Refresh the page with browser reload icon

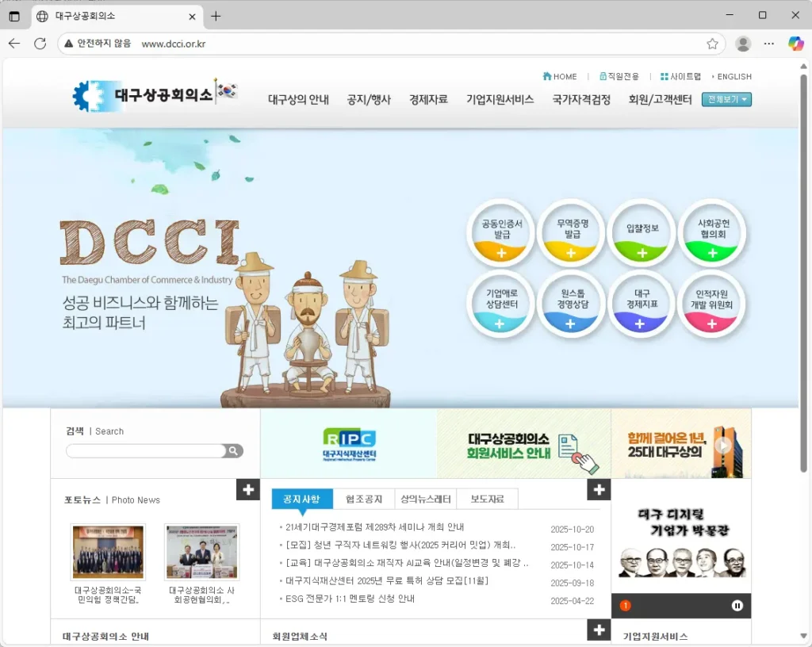point(40,44)
